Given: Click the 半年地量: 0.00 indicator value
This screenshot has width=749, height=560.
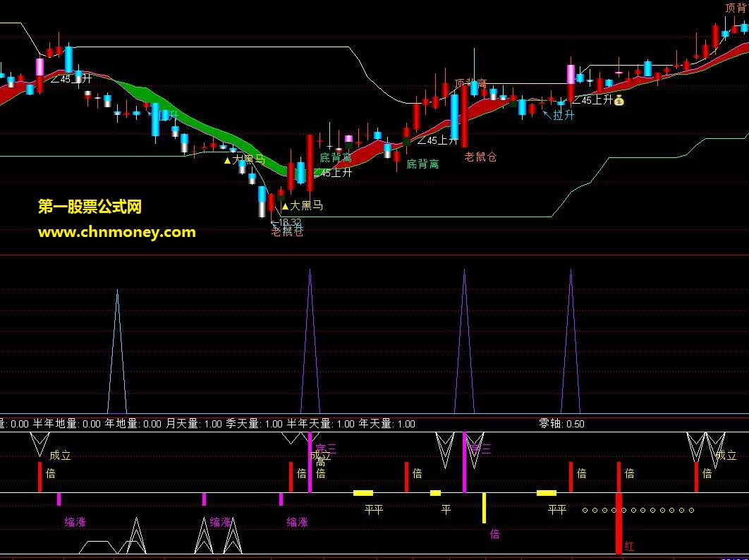Looking at the screenshot, I should click(66, 424).
